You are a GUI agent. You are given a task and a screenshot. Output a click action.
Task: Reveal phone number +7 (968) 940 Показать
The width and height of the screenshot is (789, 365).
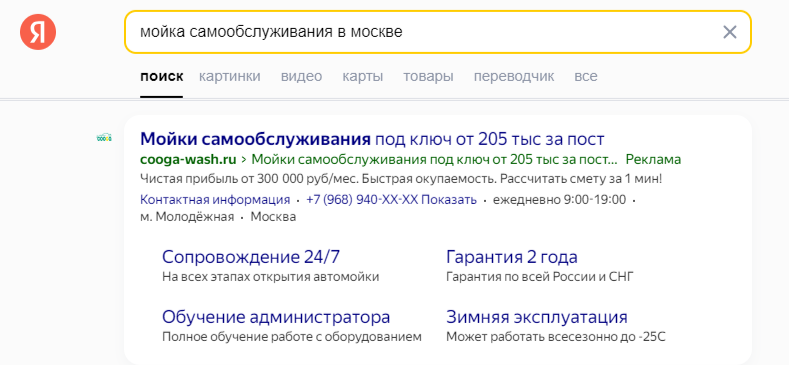tap(391, 200)
